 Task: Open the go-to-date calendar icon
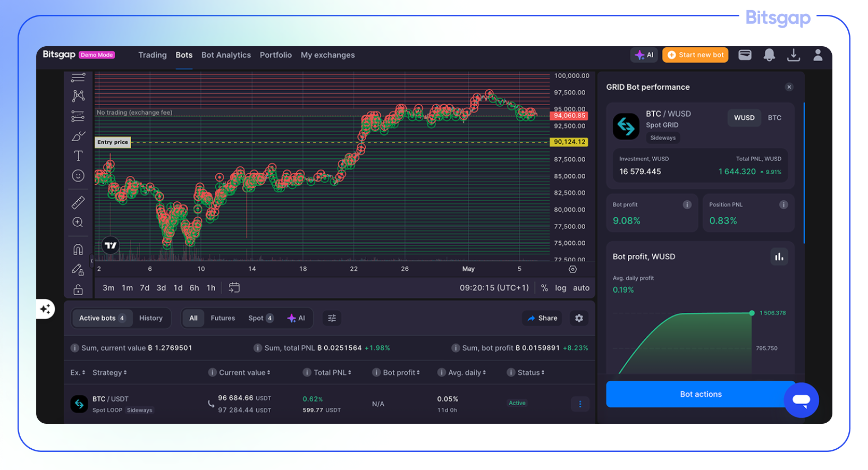234,288
